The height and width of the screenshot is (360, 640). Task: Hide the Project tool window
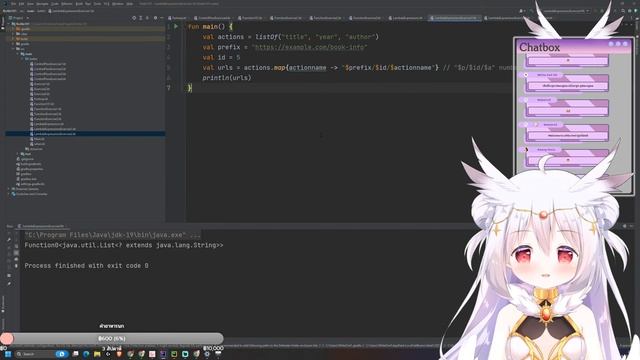(162, 18)
